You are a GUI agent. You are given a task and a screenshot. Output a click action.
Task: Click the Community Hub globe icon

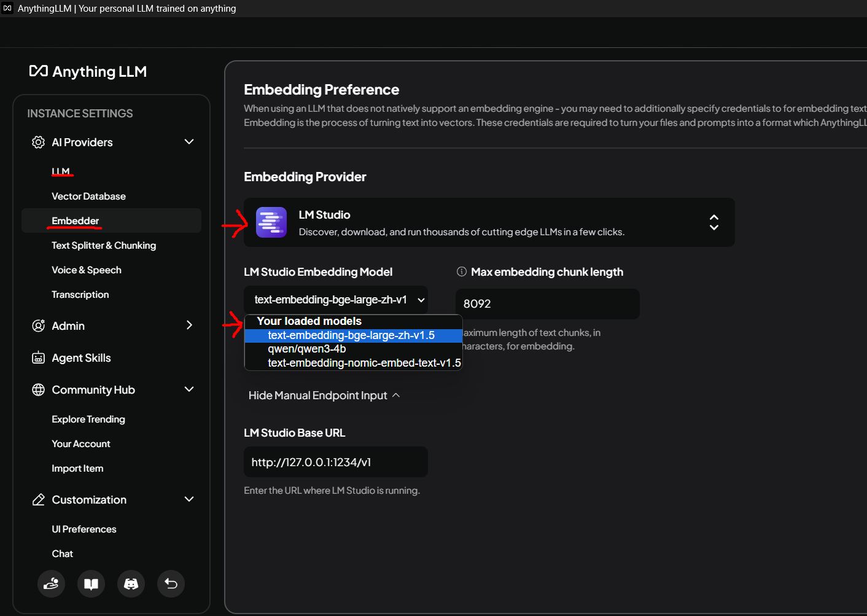click(x=37, y=389)
